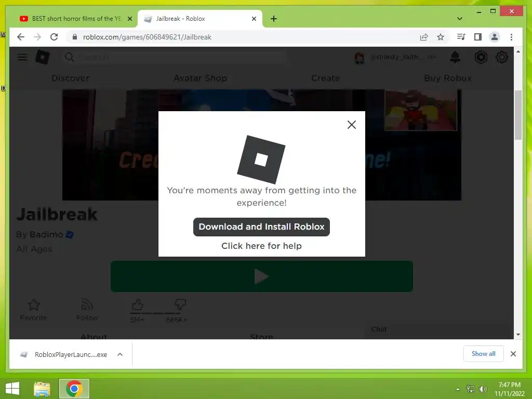Open Chrome side panel
This screenshot has height=399, width=532.
click(x=478, y=37)
